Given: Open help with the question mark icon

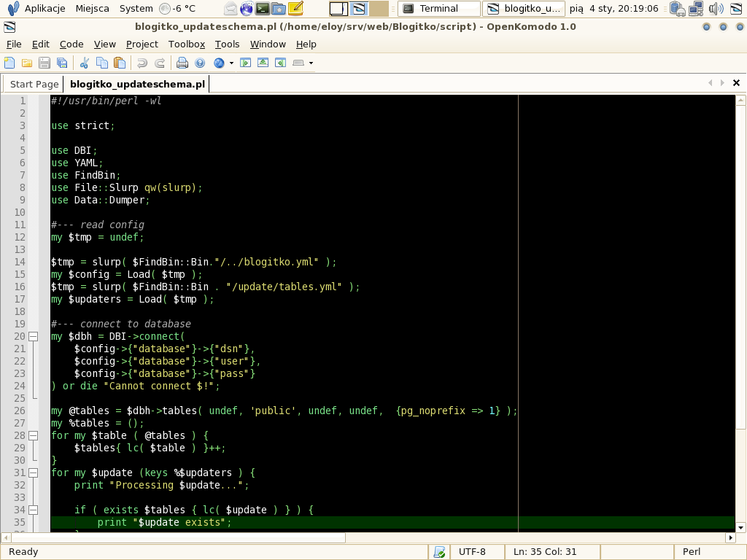Looking at the screenshot, I should point(200,63).
